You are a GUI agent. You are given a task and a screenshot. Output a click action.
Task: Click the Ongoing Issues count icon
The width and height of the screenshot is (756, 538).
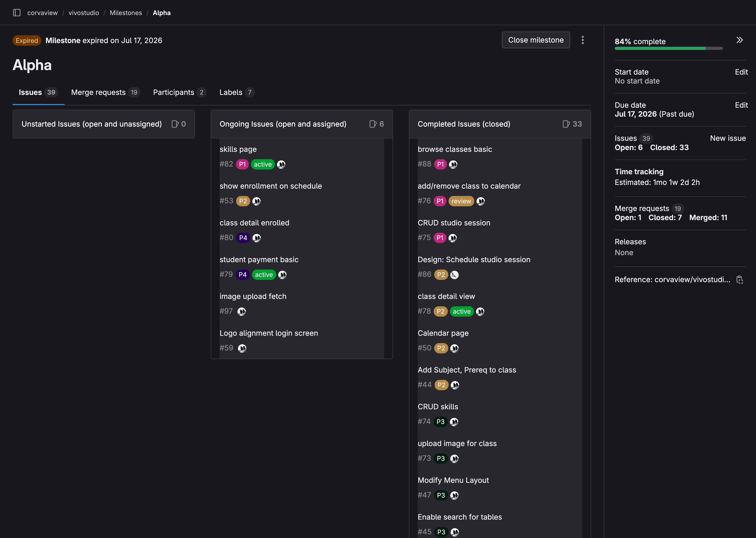point(373,124)
